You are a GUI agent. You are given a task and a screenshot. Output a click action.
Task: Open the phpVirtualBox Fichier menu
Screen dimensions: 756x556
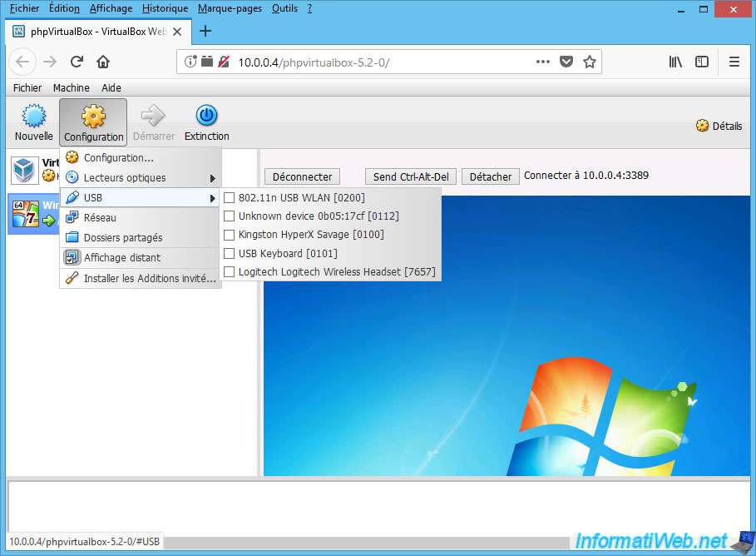27,88
